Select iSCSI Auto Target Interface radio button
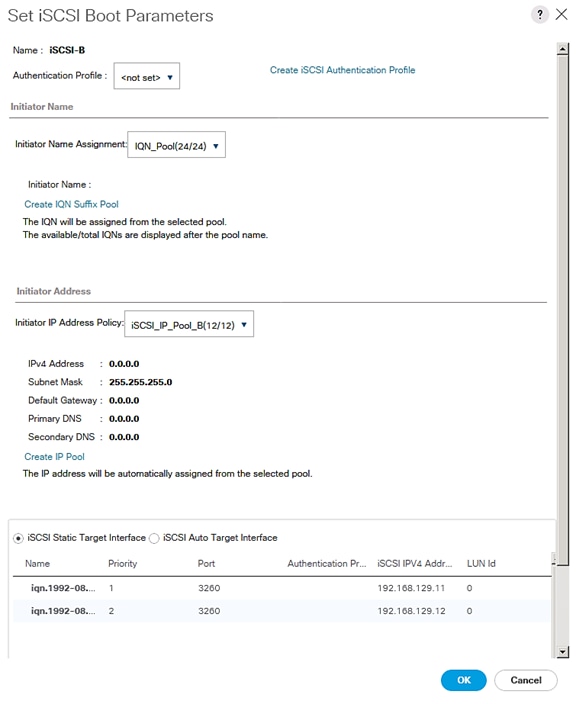This screenshot has height=704, width=576. pos(154,538)
